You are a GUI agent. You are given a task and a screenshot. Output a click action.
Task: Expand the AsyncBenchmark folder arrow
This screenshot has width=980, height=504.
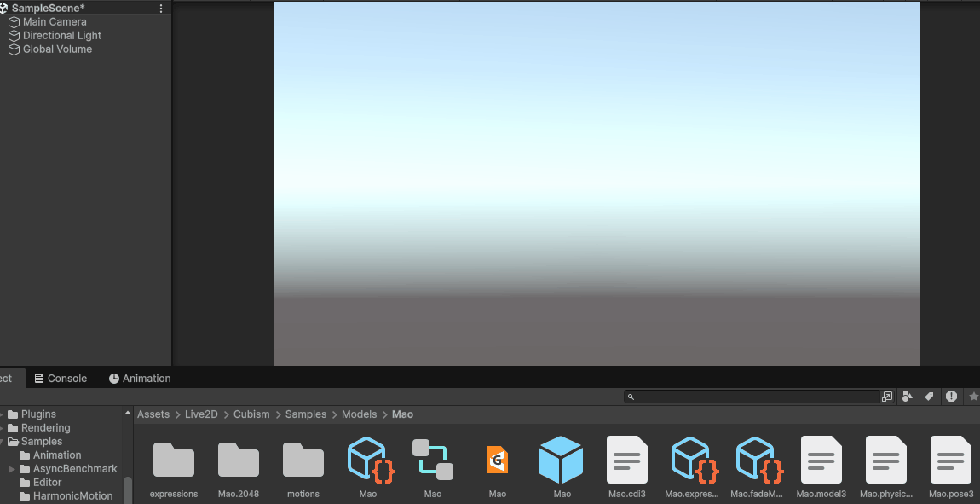tap(12, 469)
